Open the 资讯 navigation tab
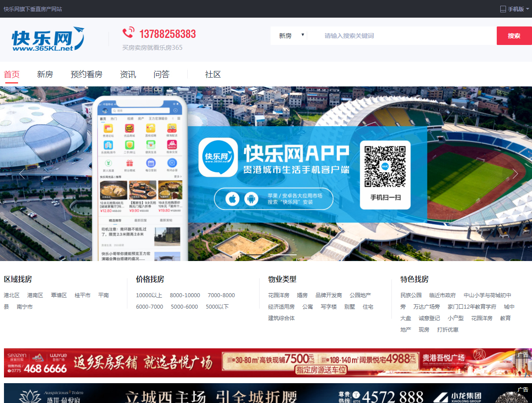Viewport: 532px width, 403px height. (128, 75)
